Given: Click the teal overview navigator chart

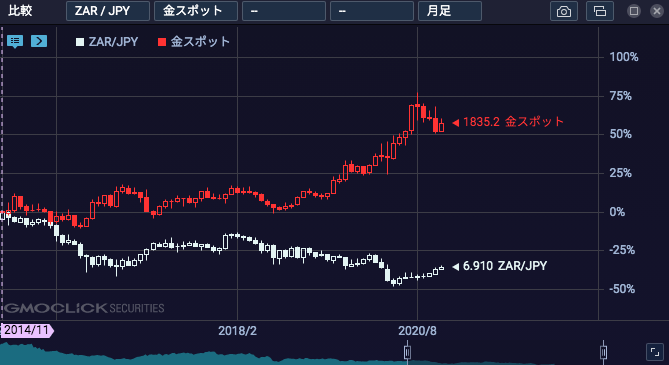Looking at the screenshot, I should point(203,354).
